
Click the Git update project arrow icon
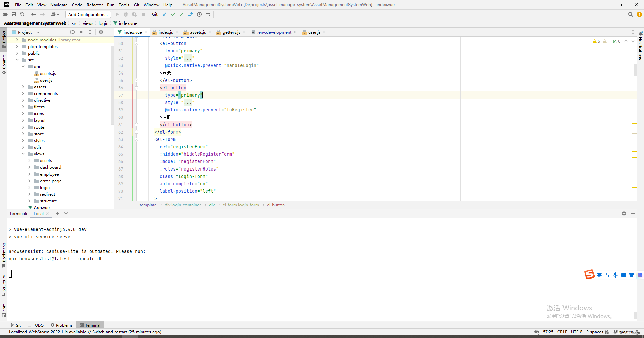(164, 14)
